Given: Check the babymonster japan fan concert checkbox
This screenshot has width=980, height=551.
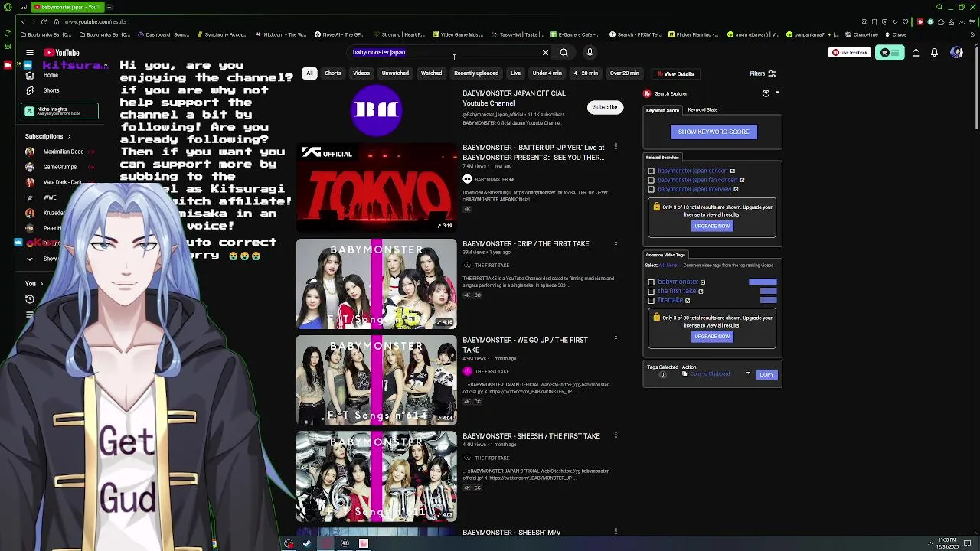Looking at the screenshot, I should 652,181.
